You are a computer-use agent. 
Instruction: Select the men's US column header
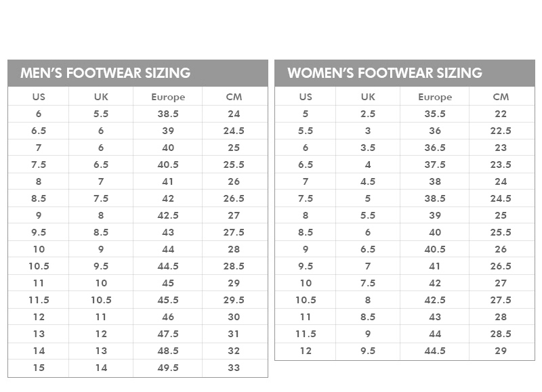(x=39, y=97)
